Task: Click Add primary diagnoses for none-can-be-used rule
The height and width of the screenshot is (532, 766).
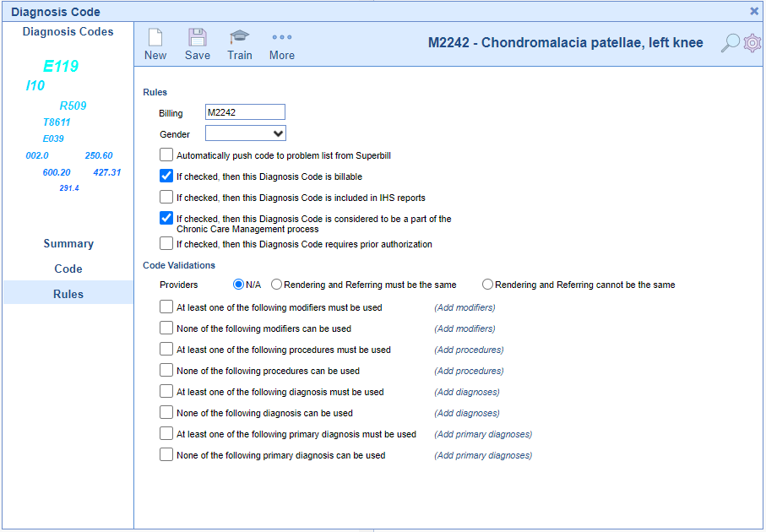Action: coord(483,455)
